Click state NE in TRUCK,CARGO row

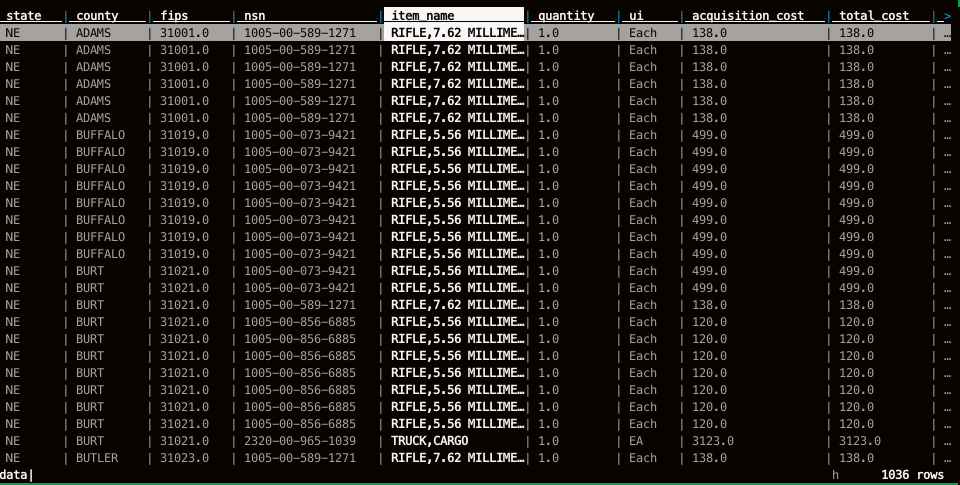tap(12, 441)
